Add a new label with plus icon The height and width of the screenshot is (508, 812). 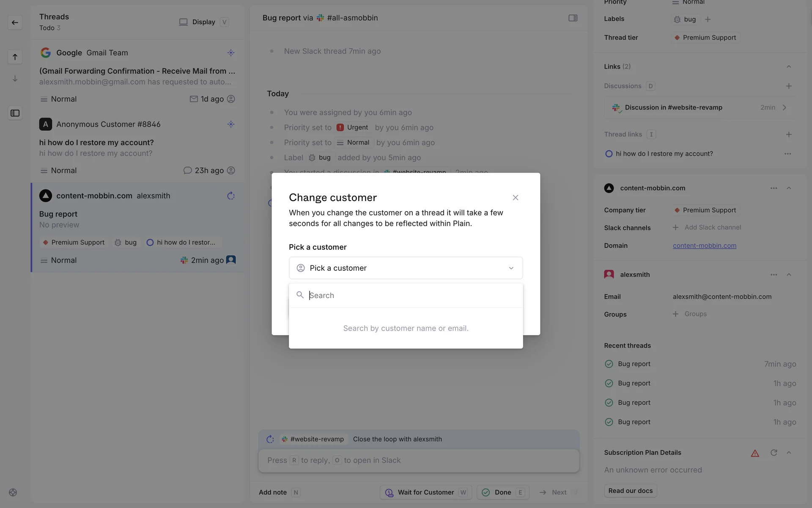coord(708,19)
